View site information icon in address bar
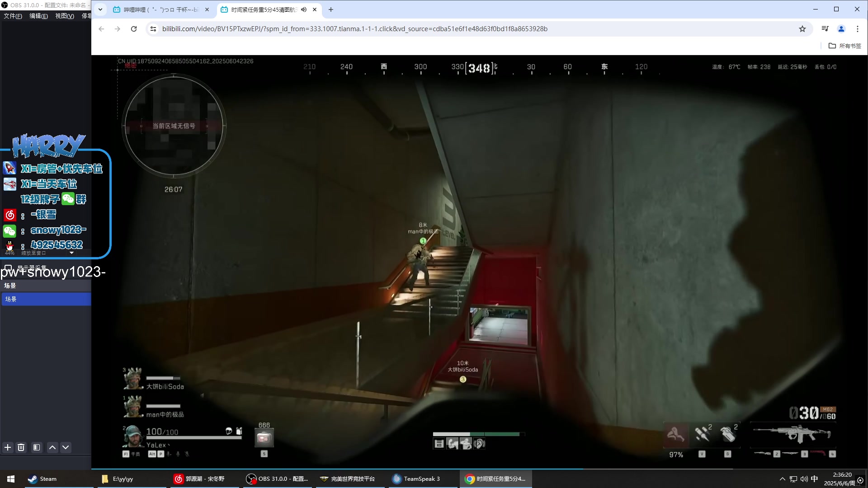 (x=153, y=29)
